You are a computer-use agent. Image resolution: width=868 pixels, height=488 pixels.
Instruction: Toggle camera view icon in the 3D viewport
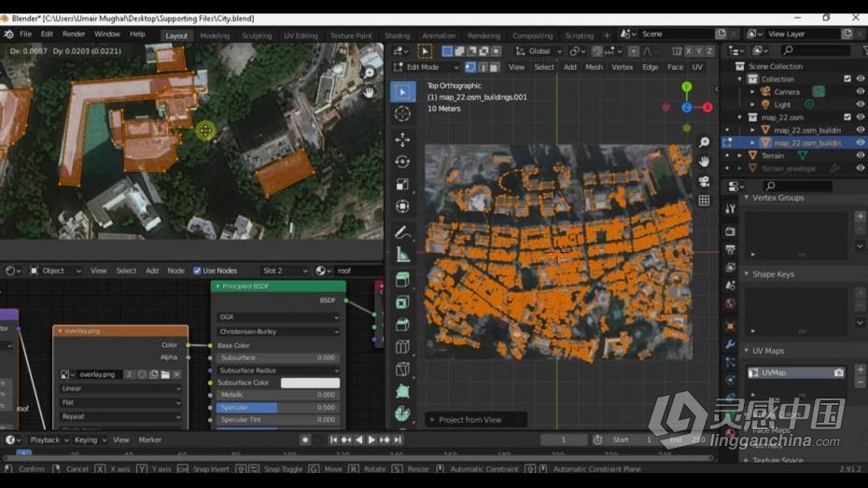point(704,181)
